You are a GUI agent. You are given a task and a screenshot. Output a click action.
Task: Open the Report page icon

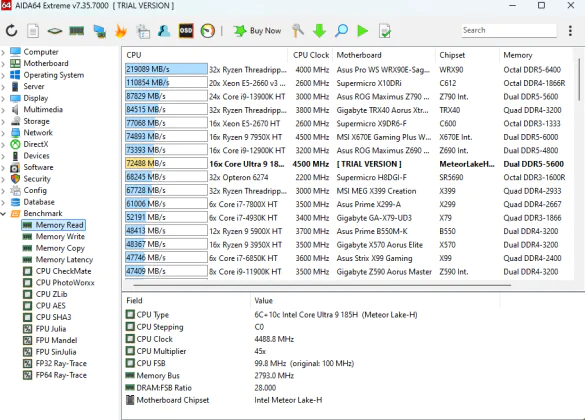coord(33,31)
